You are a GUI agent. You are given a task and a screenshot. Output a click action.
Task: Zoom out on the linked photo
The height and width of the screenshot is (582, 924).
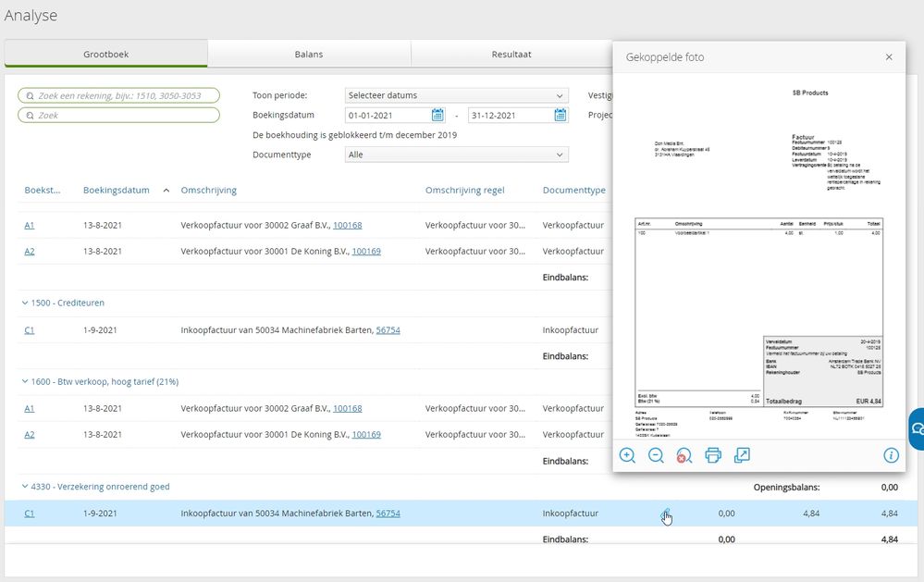coord(656,455)
